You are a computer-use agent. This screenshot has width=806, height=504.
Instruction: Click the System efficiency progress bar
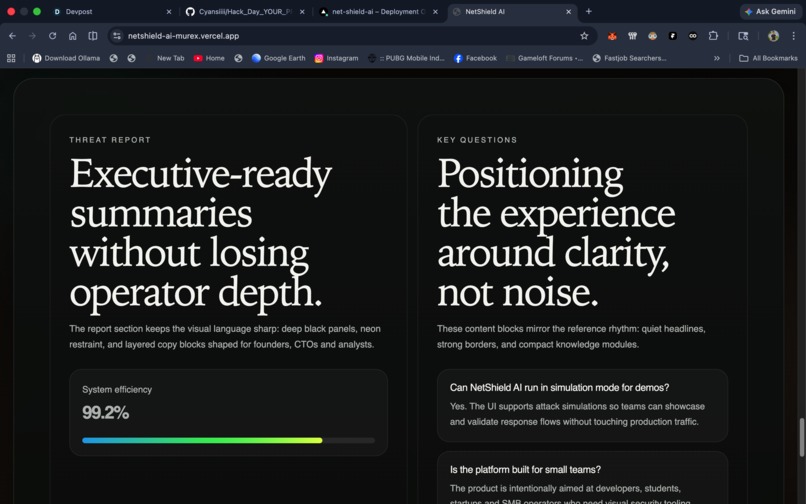[228, 440]
